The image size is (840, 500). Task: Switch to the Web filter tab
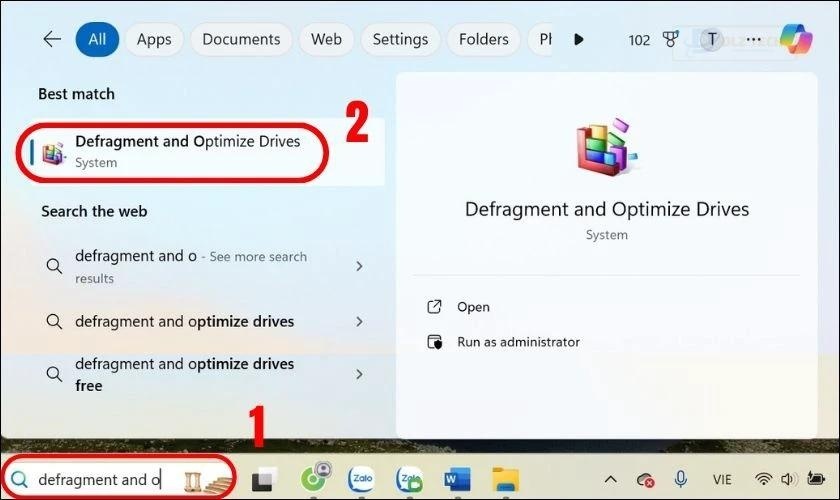326,39
